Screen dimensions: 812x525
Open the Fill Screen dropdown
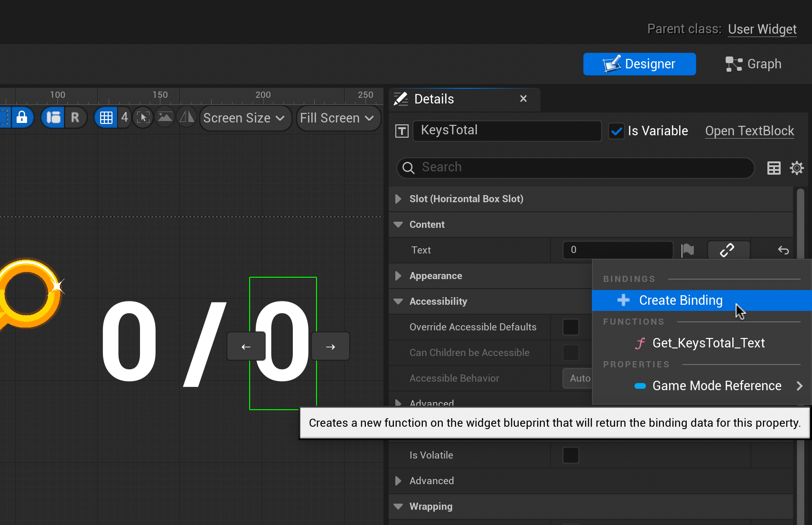pyautogui.click(x=337, y=118)
